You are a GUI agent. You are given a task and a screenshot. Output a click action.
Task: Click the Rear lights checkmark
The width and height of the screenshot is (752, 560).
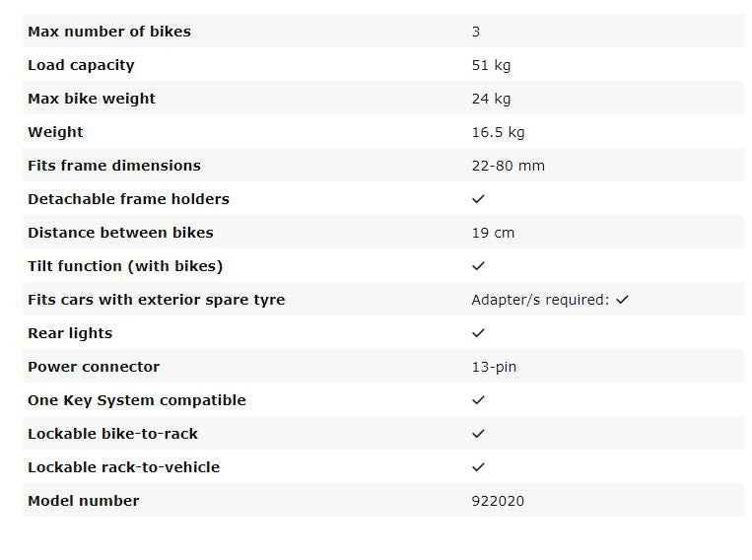pos(478,333)
